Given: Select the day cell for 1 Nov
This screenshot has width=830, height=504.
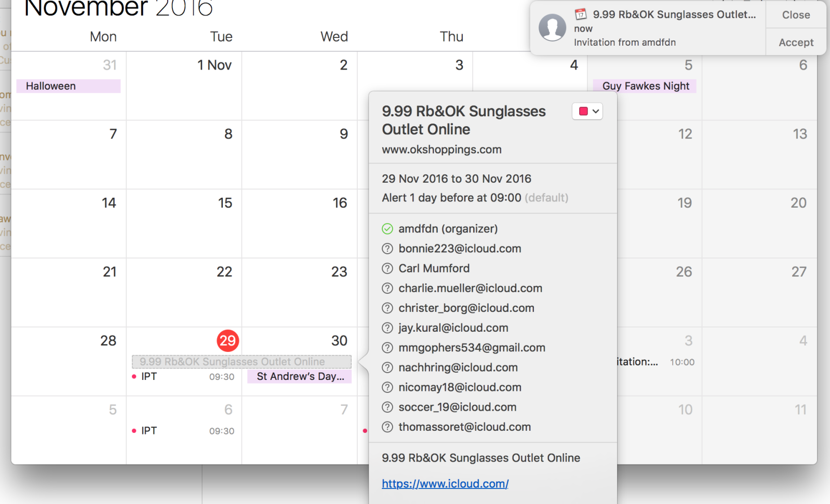Looking at the screenshot, I should pyautogui.click(x=184, y=86).
